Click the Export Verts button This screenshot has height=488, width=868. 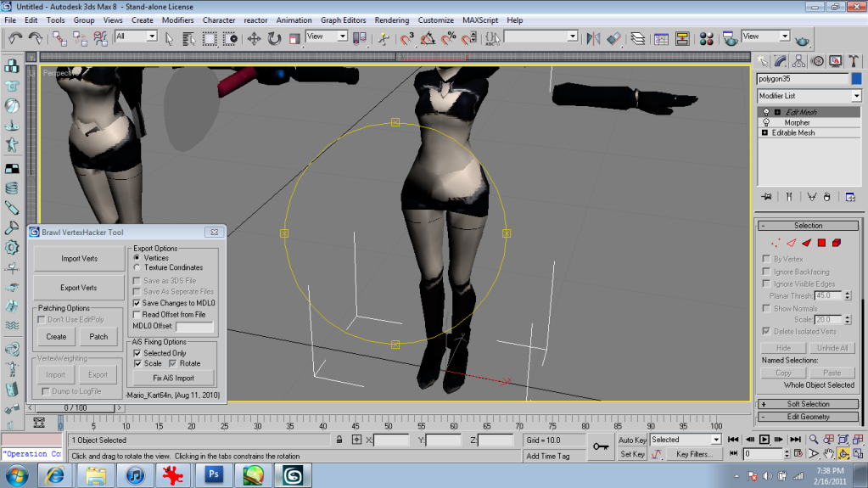(79, 288)
